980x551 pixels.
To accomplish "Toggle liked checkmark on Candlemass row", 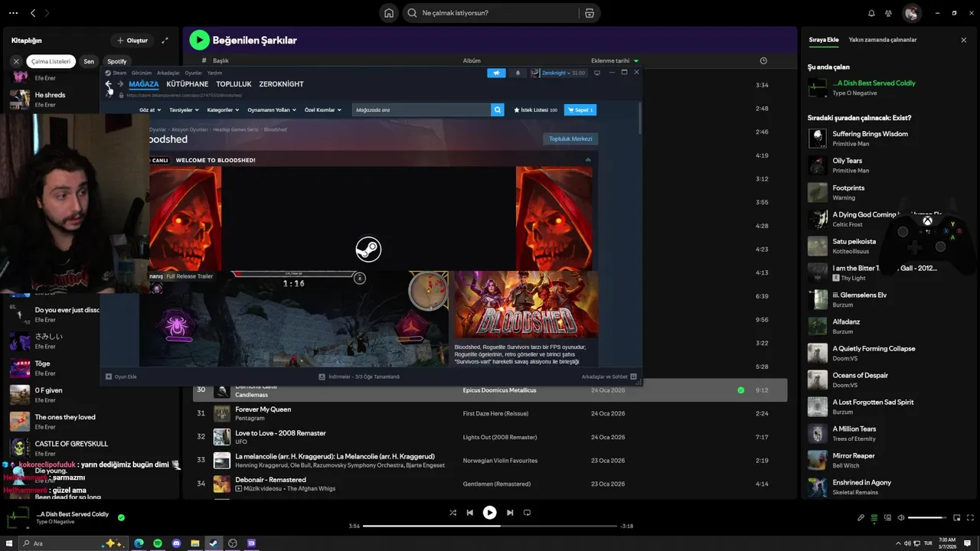I will (x=740, y=390).
